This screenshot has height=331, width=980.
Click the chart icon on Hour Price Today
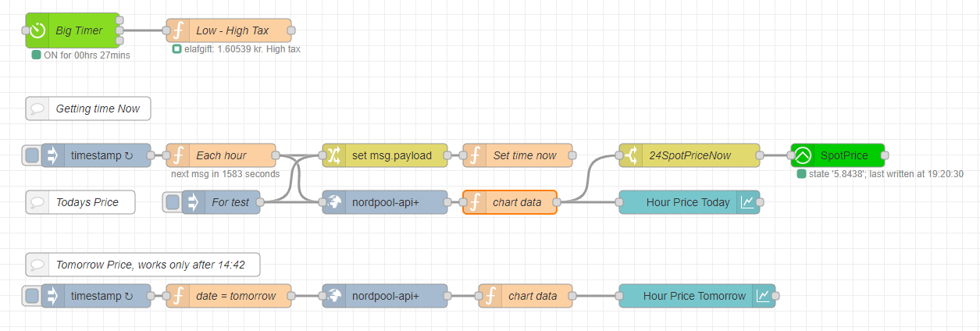[x=747, y=202]
